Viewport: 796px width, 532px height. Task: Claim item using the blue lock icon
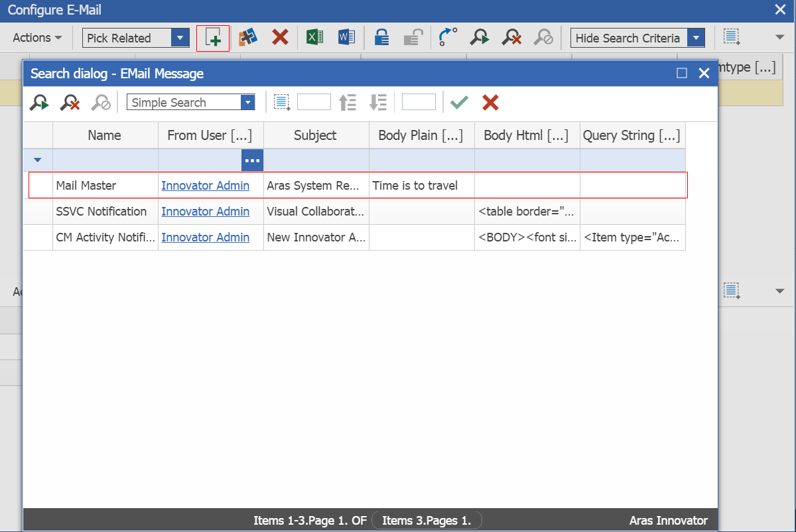[x=381, y=37]
